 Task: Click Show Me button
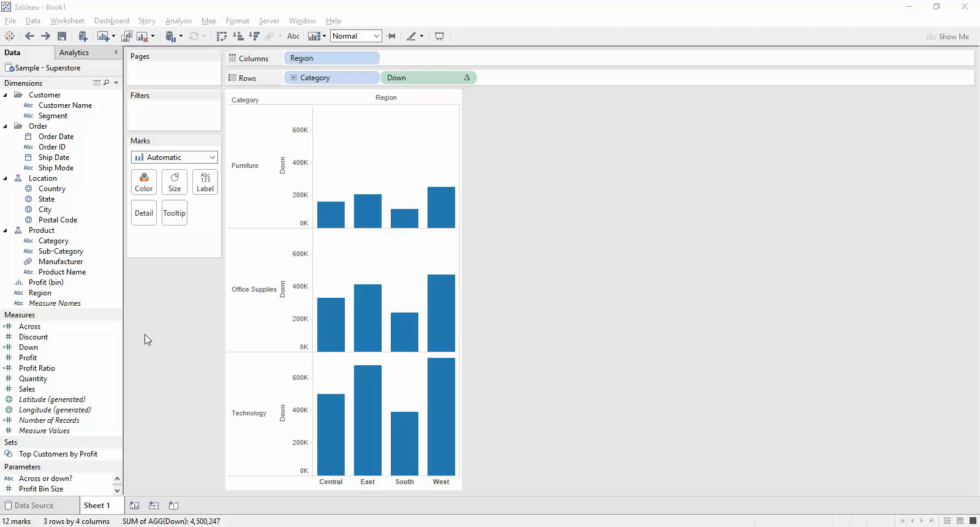point(948,37)
